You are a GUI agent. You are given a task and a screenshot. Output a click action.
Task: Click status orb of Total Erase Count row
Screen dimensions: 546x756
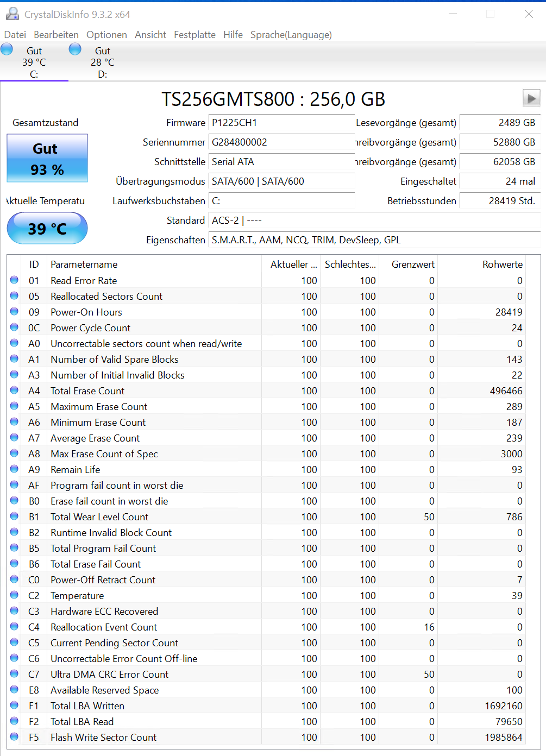(x=14, y=390)
